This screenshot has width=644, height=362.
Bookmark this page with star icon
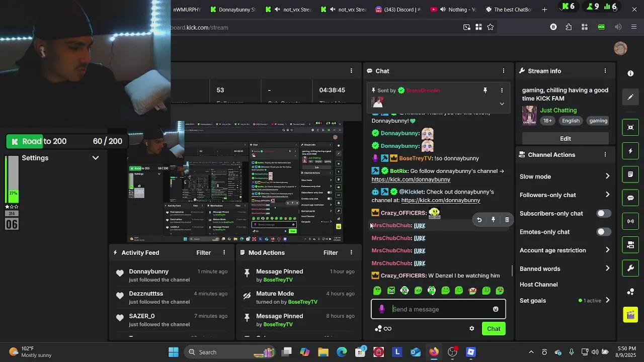491,27
